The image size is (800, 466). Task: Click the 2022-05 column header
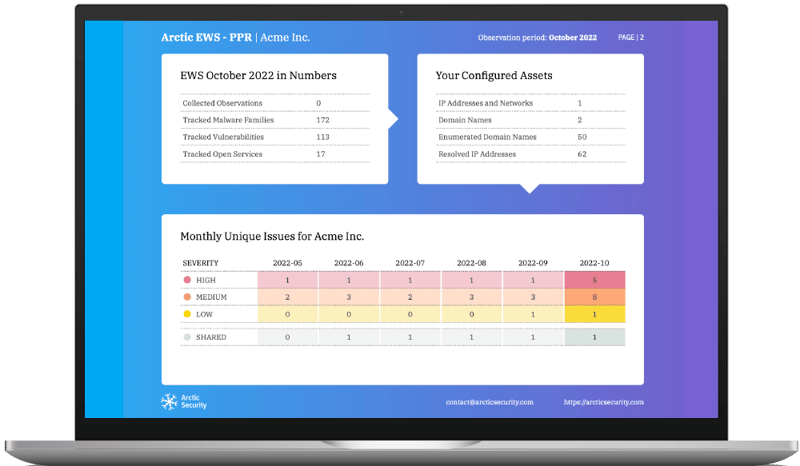(x=287, y=263)
